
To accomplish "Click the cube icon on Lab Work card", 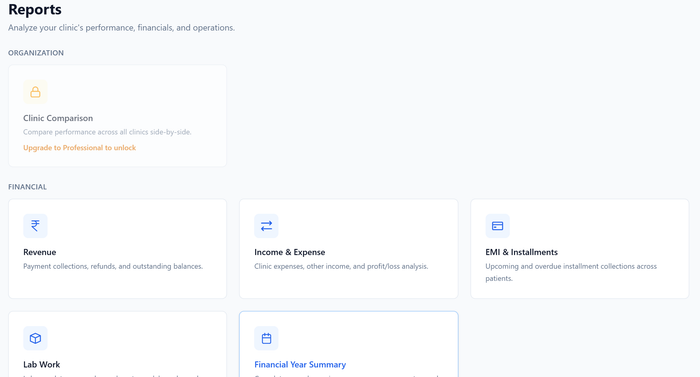I will coord(35,339).
